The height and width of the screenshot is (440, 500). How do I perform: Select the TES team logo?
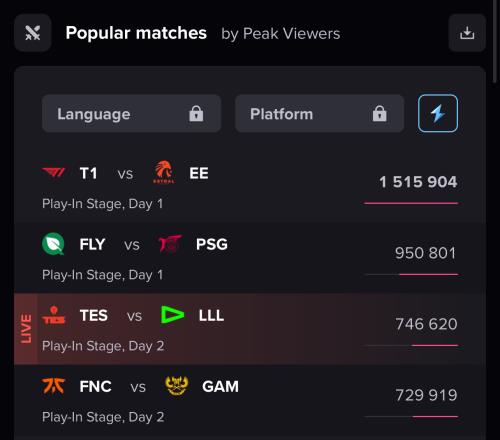click(x=54, y=315)
